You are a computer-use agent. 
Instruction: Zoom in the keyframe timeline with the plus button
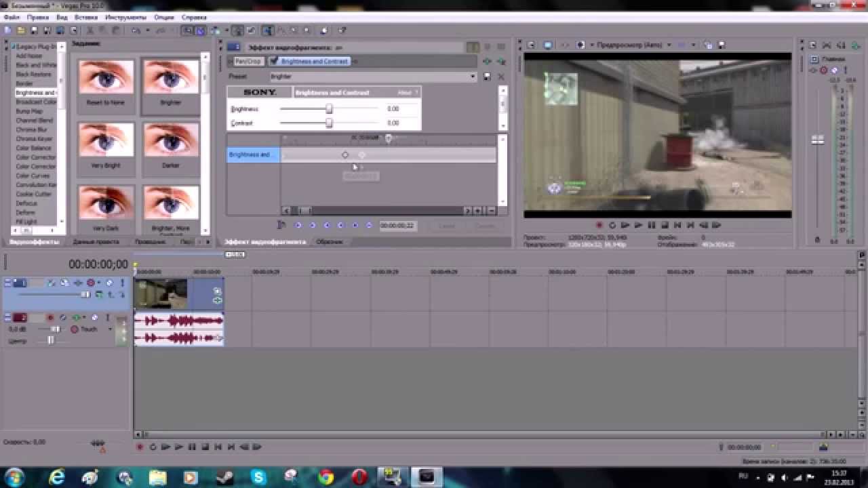pyautogui.click(x=479, y=211)
